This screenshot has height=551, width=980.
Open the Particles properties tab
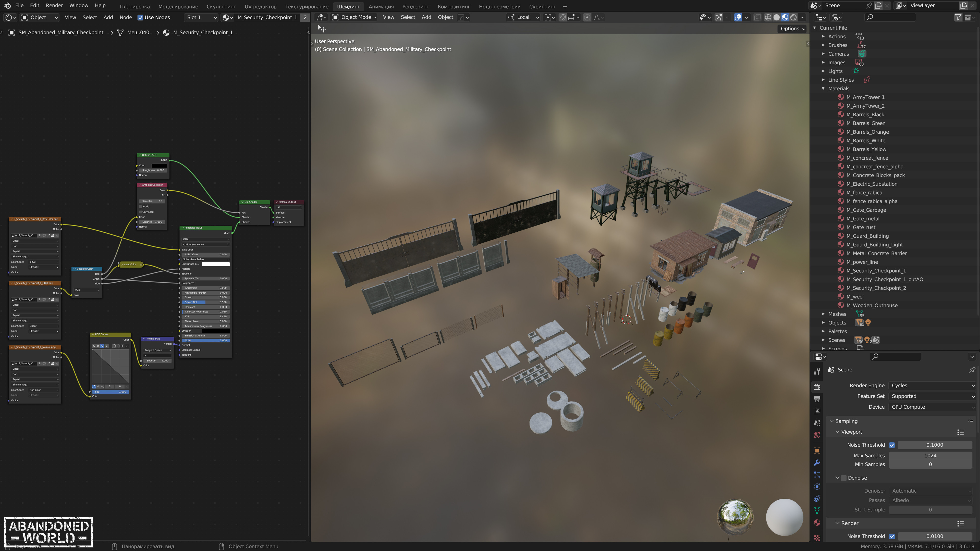tap(817, 474)
